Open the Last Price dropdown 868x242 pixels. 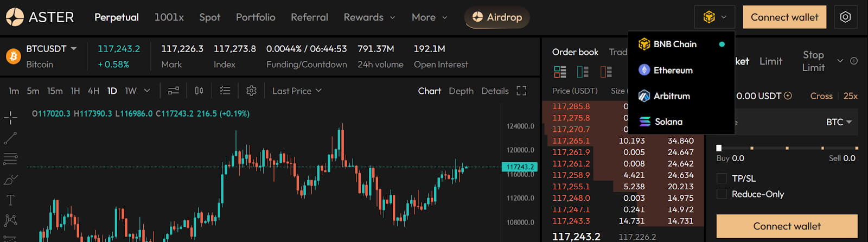pos(297,91)
